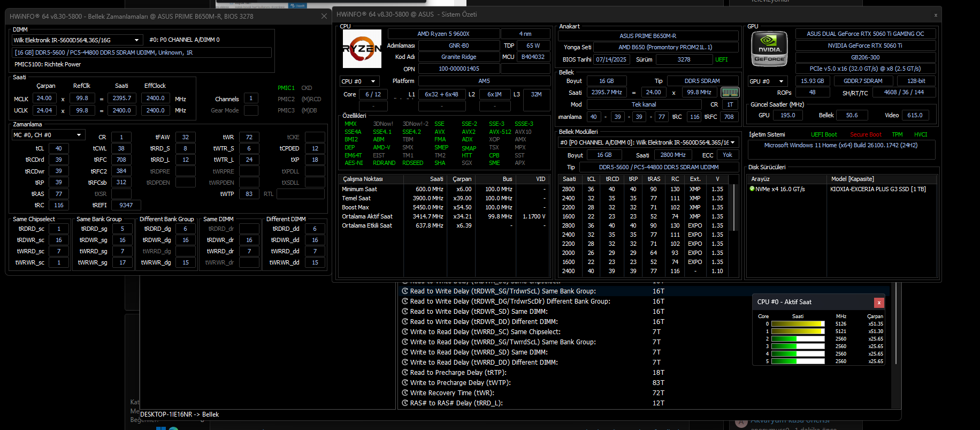Click the tREFI value field 9347

pos(126,205)
